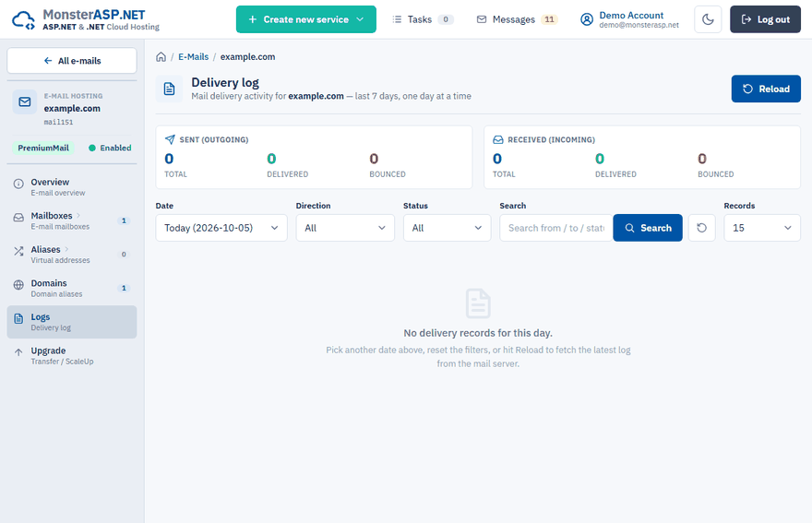Toggle dark mode with moon icon
The height and width of the screenshot is (523, 812).
[708, 19]
